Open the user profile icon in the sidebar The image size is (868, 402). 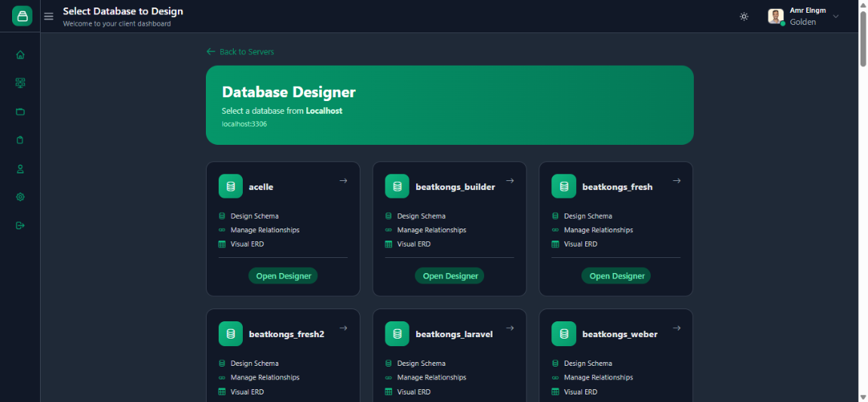(20, 168)
